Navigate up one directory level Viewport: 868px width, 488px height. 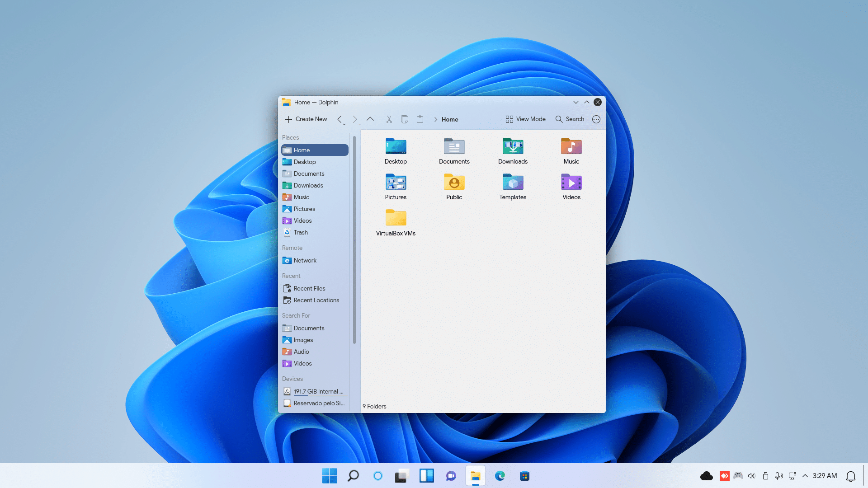370,119
